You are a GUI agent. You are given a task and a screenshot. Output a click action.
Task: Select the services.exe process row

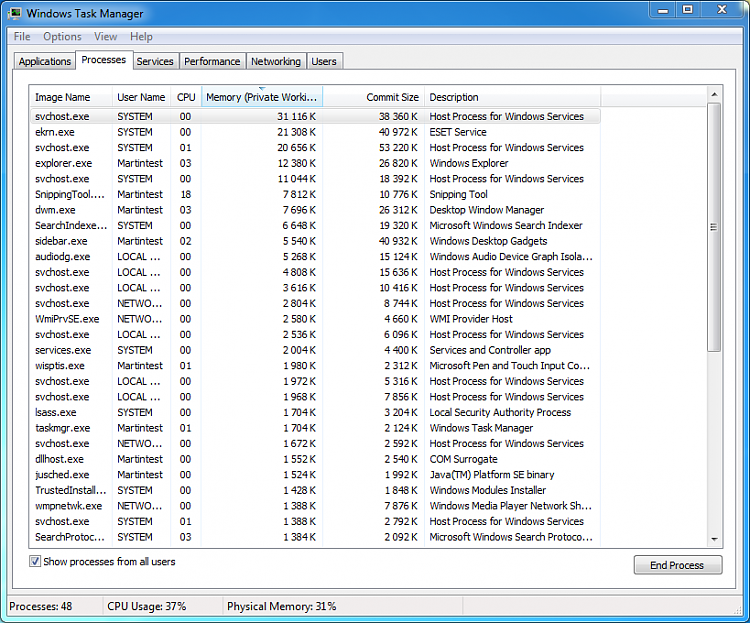pos(315,350)
